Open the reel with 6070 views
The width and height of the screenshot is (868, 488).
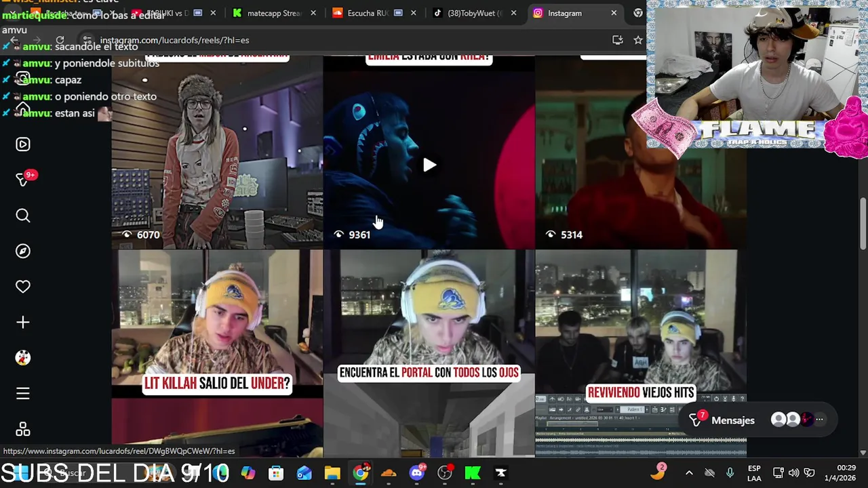pyautogui.click(x=217, y=152)
